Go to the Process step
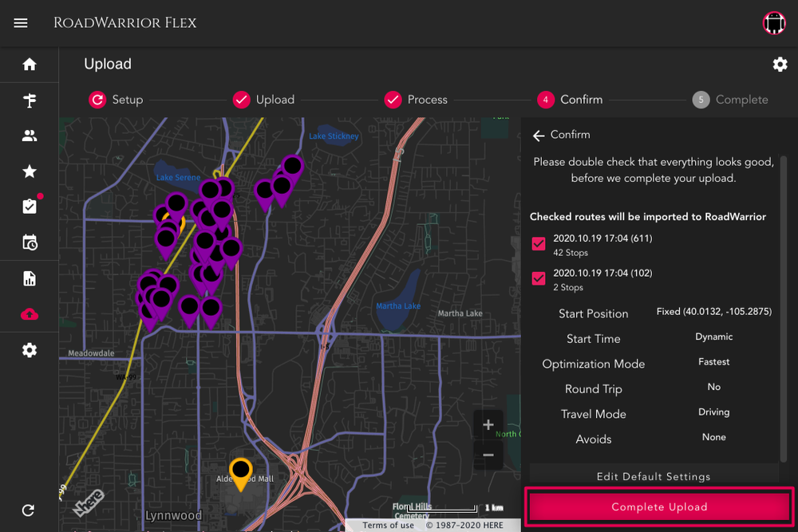Screen dimensions: 798x532 (x=416, y=100)
